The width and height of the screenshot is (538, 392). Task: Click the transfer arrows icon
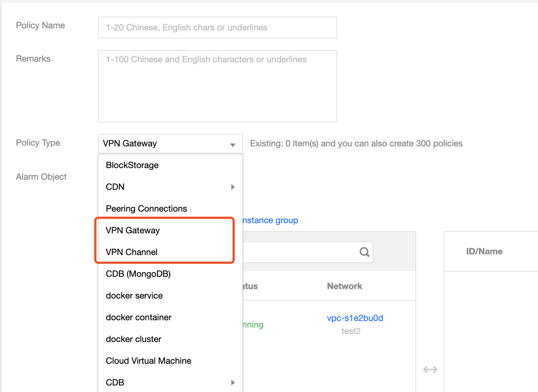tap(430, 370)
